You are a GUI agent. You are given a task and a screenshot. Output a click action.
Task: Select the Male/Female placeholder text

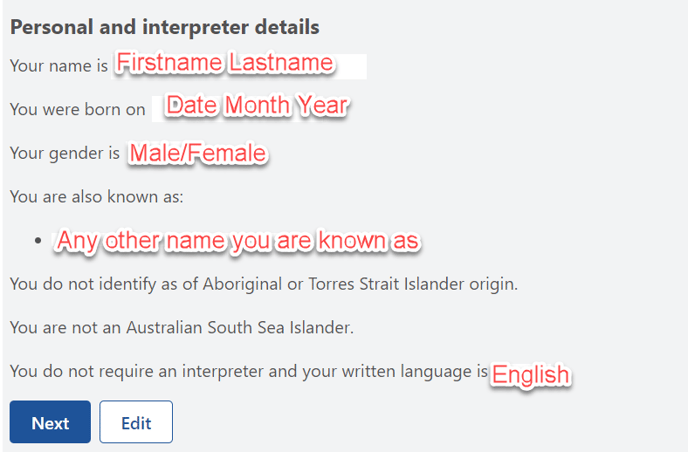(x=198, y=154)
